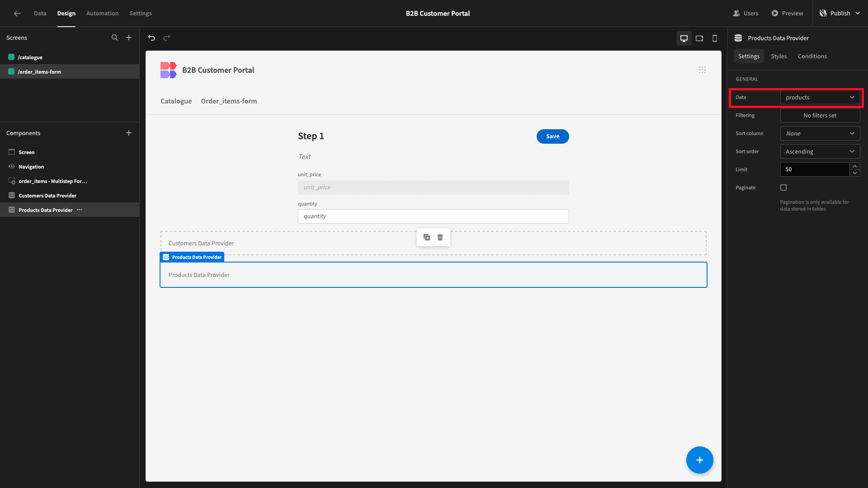This screenshot has width=868, height=488.
Task: Duplicate the selected component on canvas
Action: tap(427, 237)
